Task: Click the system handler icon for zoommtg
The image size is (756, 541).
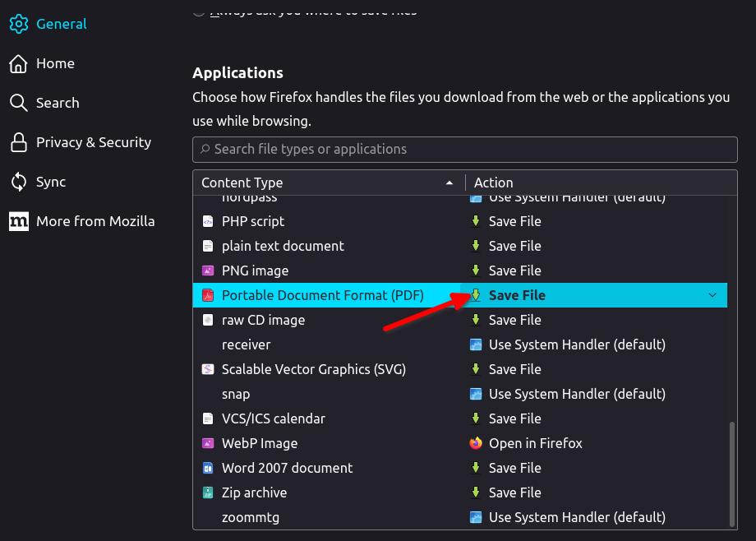Action: click(476, 517)
